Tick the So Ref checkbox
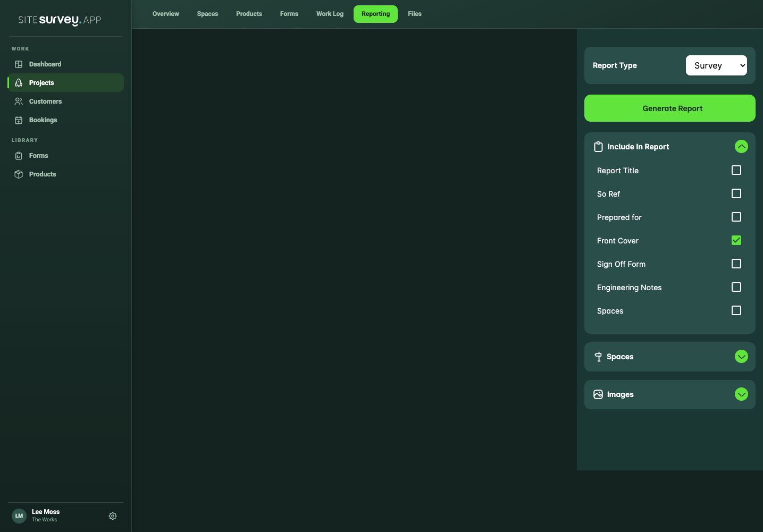The image size is (763, 532). click(x=736, y=193)
